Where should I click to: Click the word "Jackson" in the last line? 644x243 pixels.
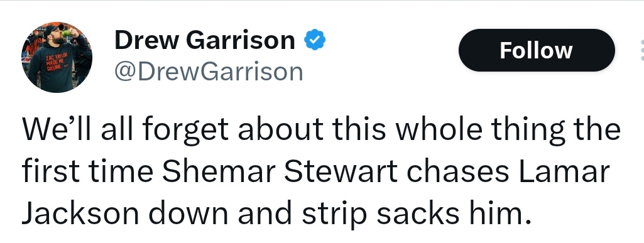tap(80, 214)
